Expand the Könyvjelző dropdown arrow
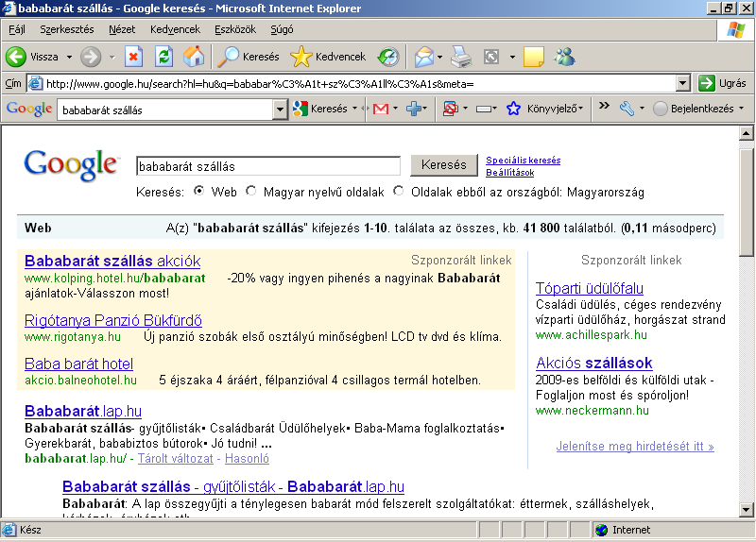This screenshot has height=542, width=756. [580, 109]
